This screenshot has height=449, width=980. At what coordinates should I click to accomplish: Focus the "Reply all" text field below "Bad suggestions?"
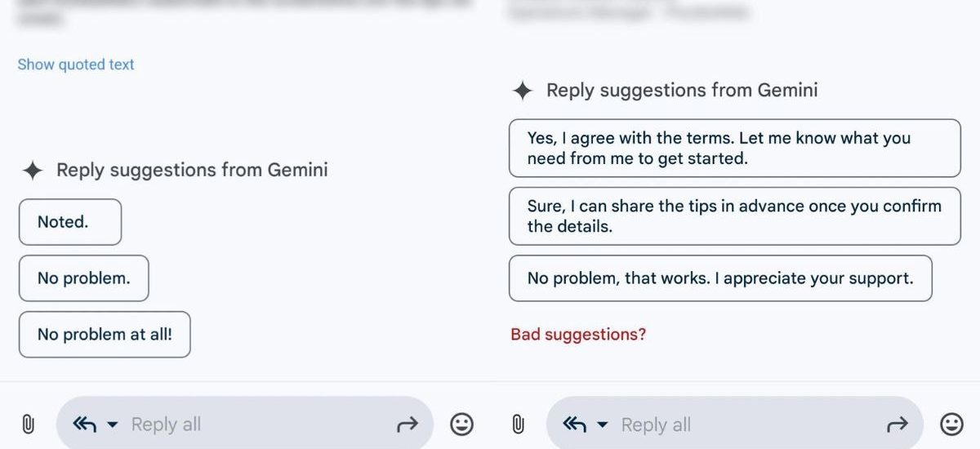735,425
